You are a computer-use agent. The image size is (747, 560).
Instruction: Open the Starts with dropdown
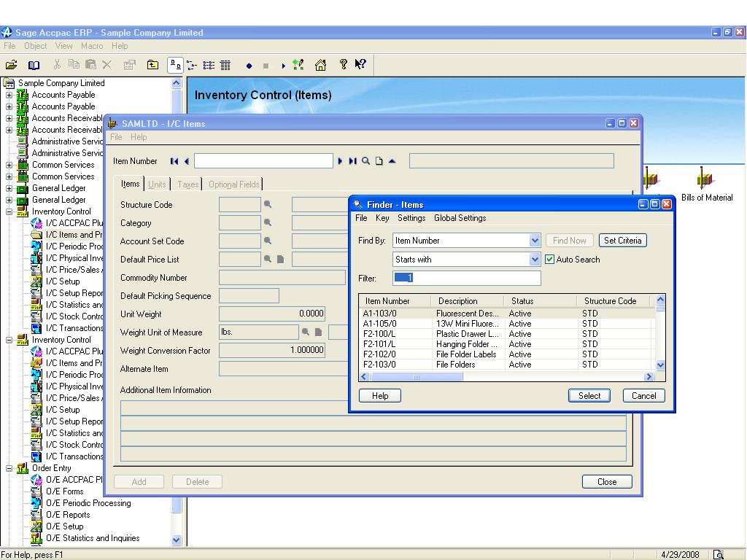[535, 260]
